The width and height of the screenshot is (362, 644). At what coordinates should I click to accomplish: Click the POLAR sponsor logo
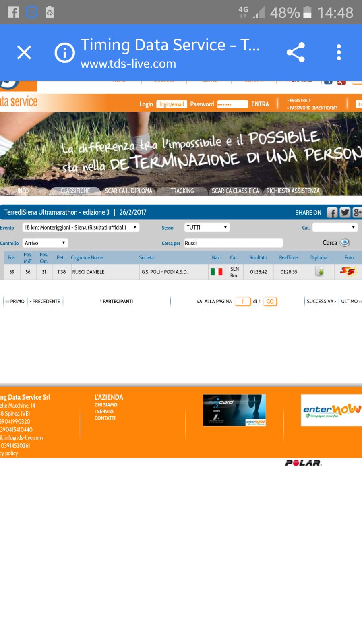click(303, 463)
